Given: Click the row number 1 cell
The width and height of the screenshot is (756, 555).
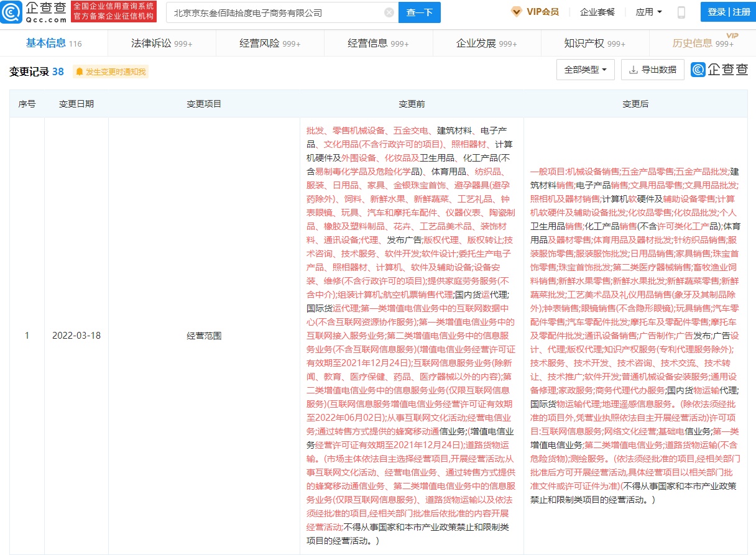Looking at the screenshot, I should [27, 336].
